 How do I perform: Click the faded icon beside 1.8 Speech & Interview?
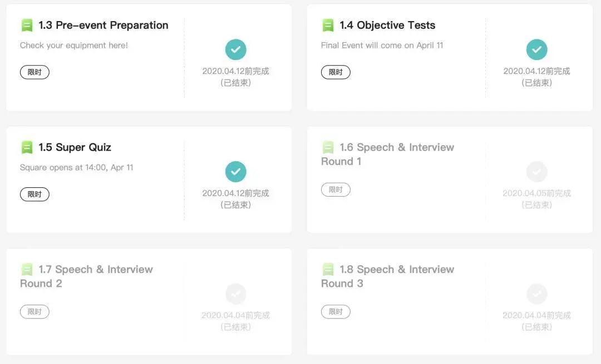click(328, 270)
